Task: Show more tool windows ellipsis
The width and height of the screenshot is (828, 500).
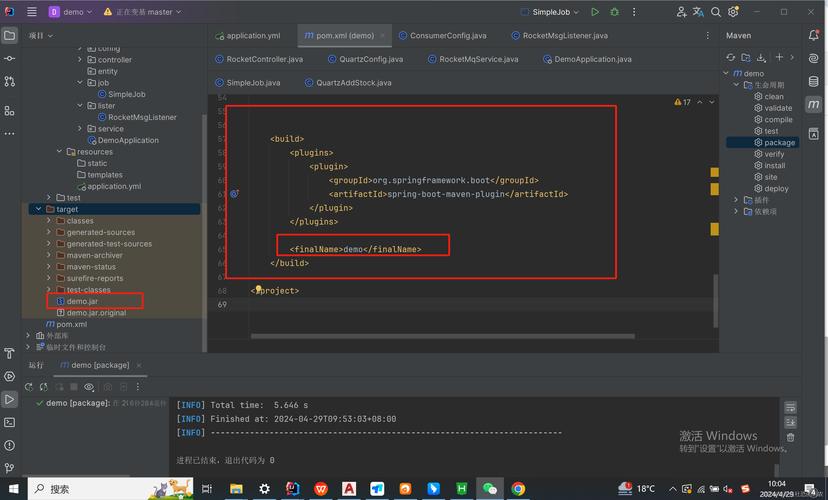Action: 10,134
